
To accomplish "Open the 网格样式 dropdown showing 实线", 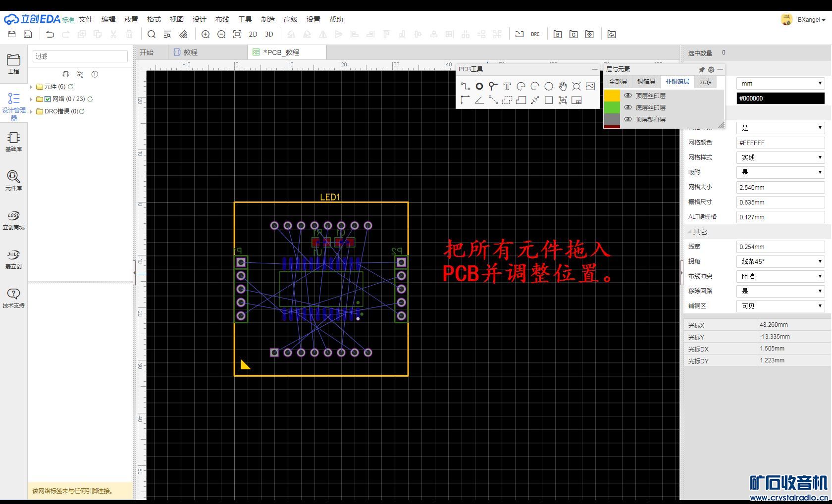I will tap(780, 157).
